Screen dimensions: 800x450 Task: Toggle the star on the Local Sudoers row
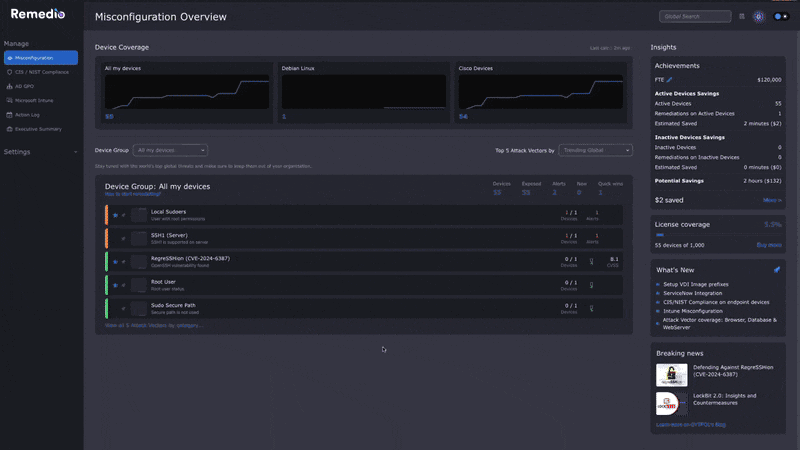tap(115, 215)
